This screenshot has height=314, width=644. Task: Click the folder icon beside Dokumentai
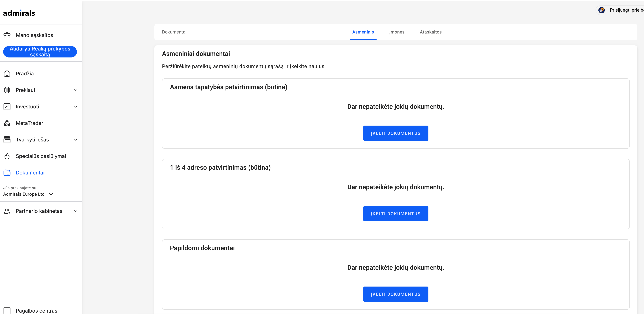(x=7, y=173)
